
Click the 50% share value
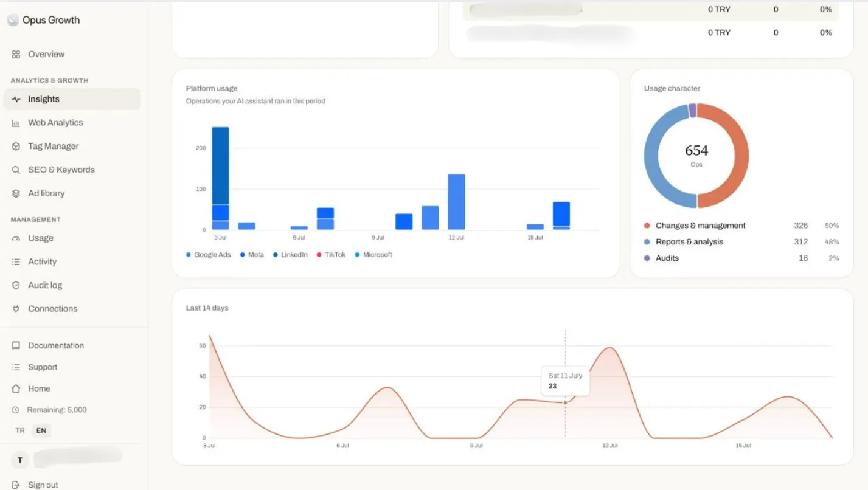pyautogui.click(x=832, y=226)
